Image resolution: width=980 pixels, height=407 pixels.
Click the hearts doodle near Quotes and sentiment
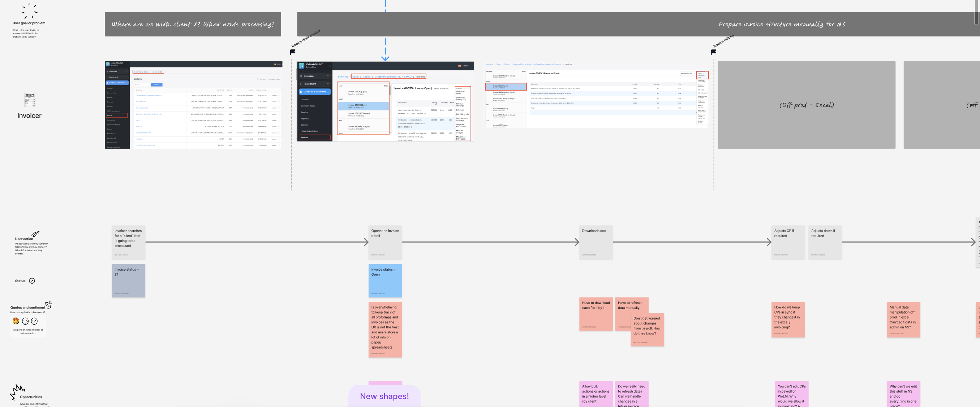pos(49,305)
